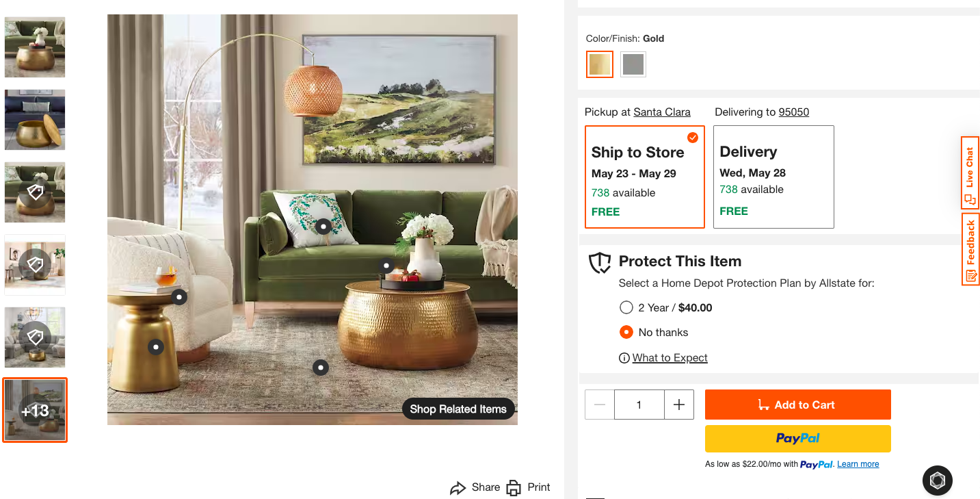Click the Add to Cart button
This screenshot has height=499, width=980.
(797, 405)
